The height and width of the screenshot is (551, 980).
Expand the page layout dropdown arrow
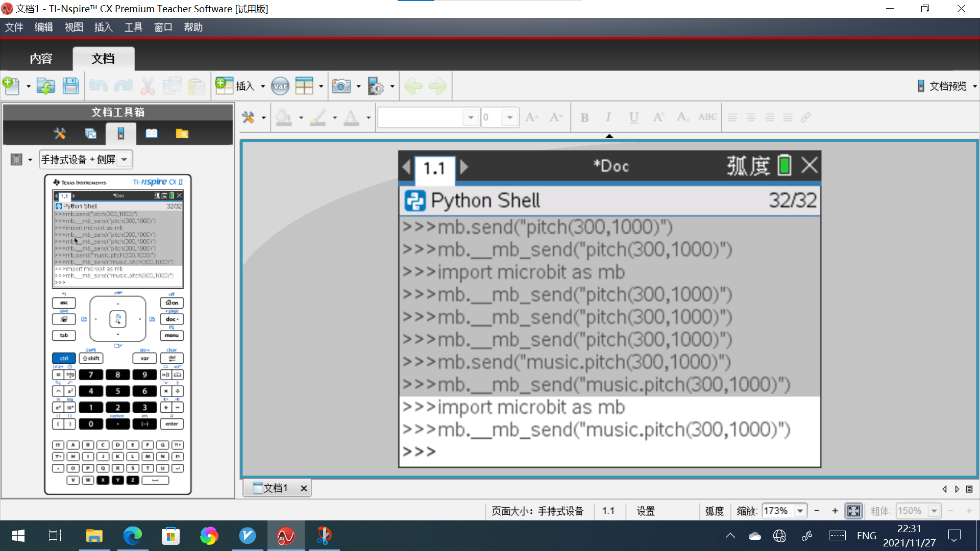point(321,86)
